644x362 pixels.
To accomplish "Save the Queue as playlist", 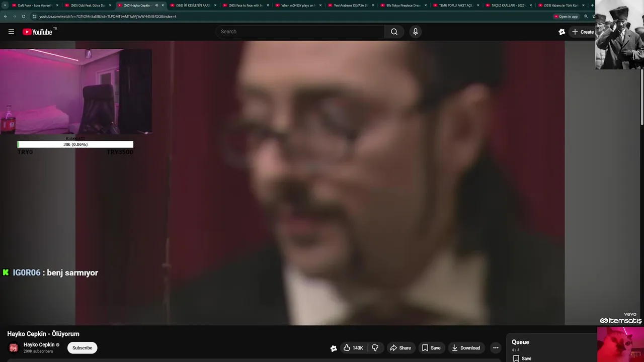I will [x=522, y=358].
